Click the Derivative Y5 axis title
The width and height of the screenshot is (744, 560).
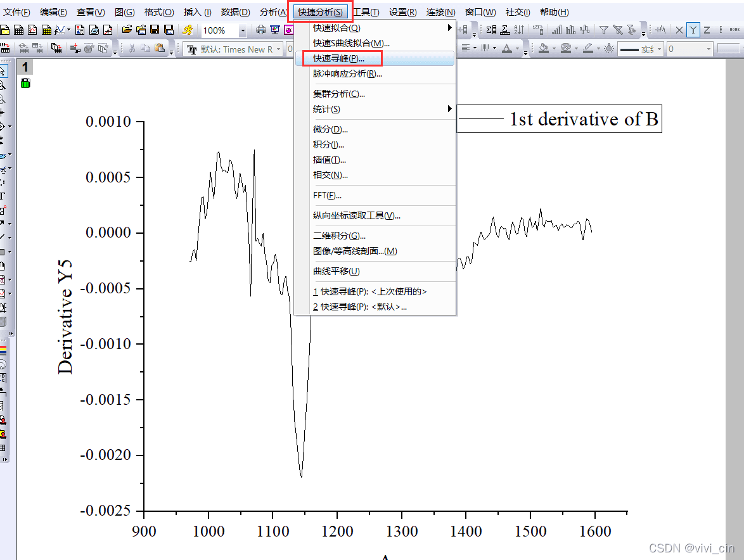65,316
